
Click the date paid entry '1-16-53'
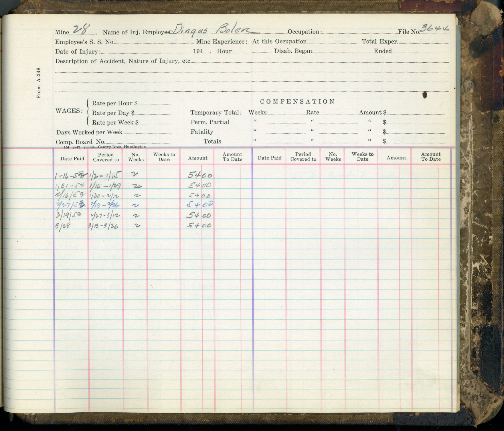71,176
